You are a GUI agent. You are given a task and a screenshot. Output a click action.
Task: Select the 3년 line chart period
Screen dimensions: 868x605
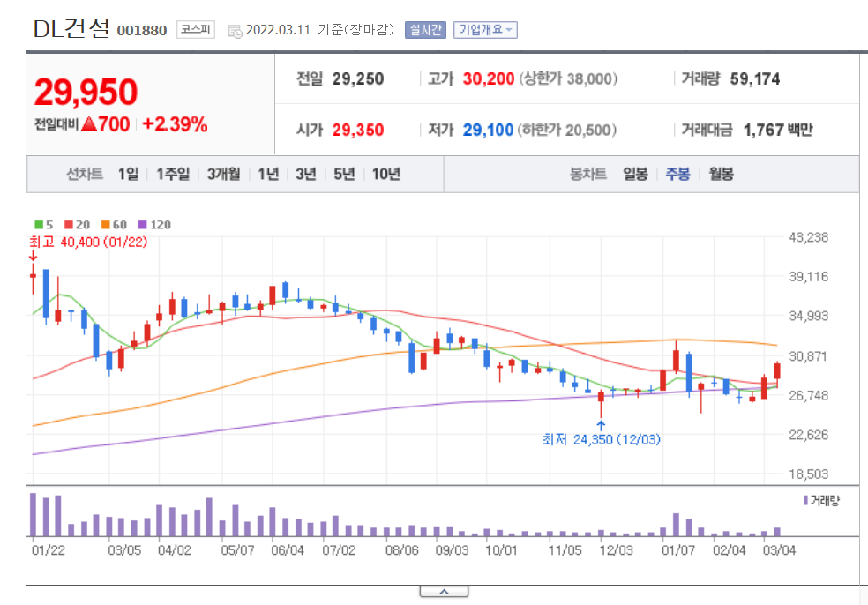point(305,175)
